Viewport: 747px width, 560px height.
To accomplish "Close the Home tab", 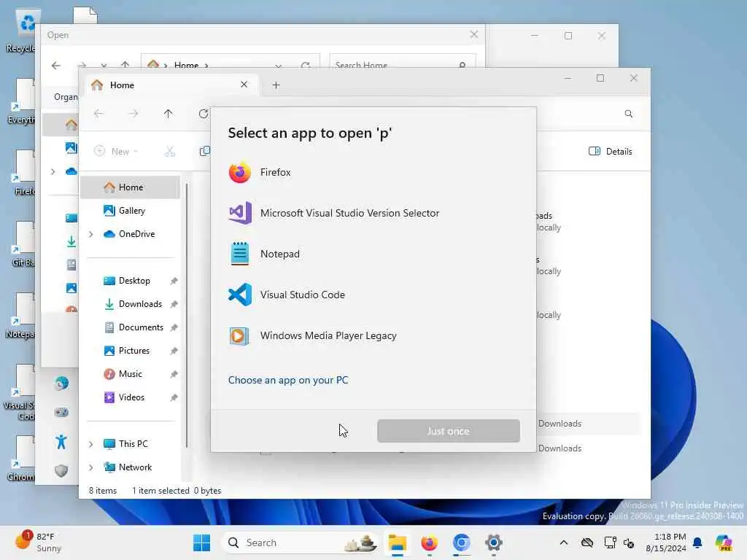I will 244,85.
